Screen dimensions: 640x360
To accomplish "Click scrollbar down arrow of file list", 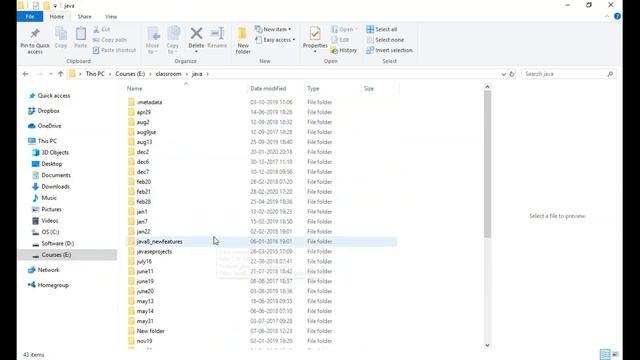I will point(487,345).
